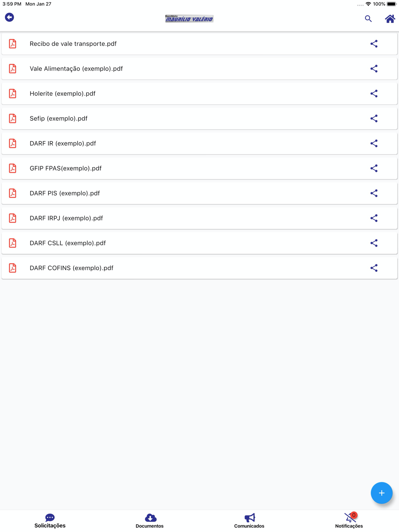
Task: Switch to the Solicitações tab
Action: click(50, 520)
